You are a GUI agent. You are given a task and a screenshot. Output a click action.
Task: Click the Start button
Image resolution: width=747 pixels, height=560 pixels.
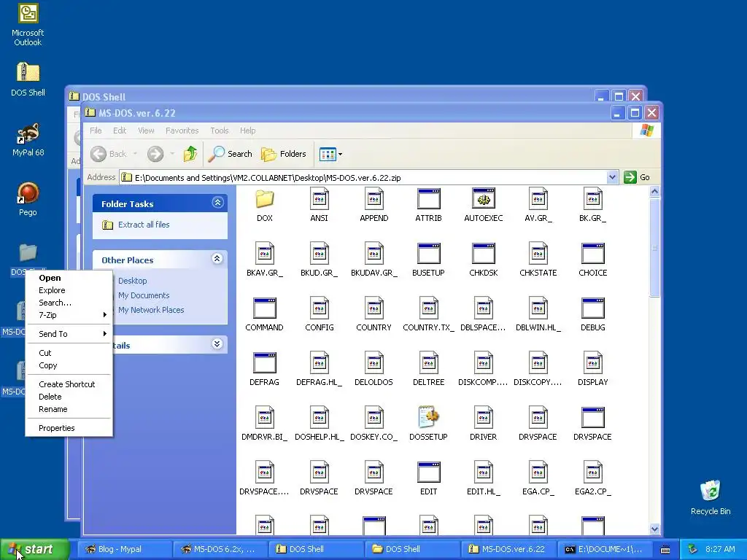(34, 549)
